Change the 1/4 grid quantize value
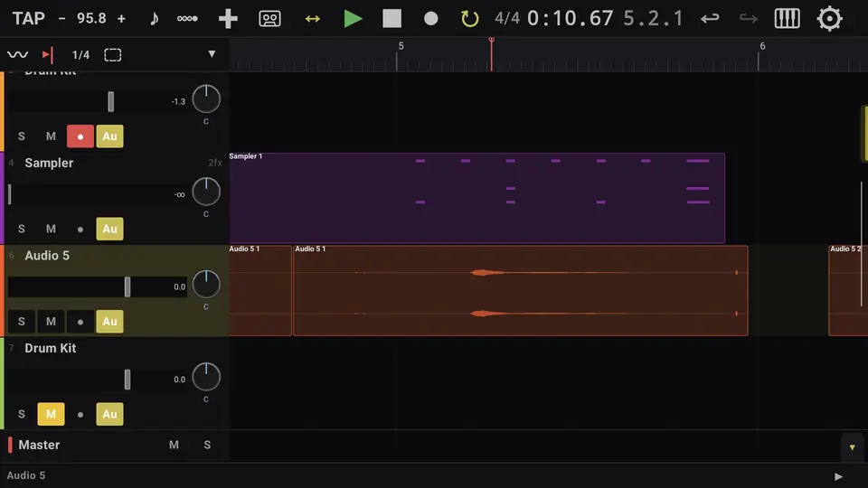Image resolution: width=868 pixels, height=488 pixels. click(x=80, y=55)
